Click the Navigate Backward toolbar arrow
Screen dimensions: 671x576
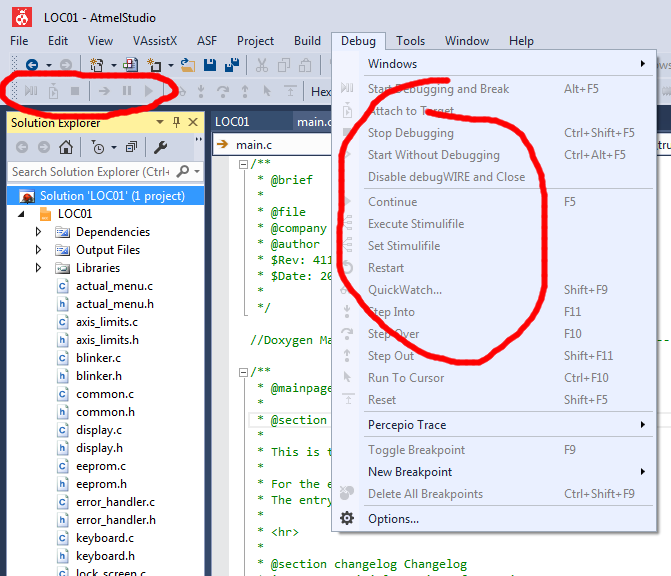pyautogui.click(x=32, y=65)
